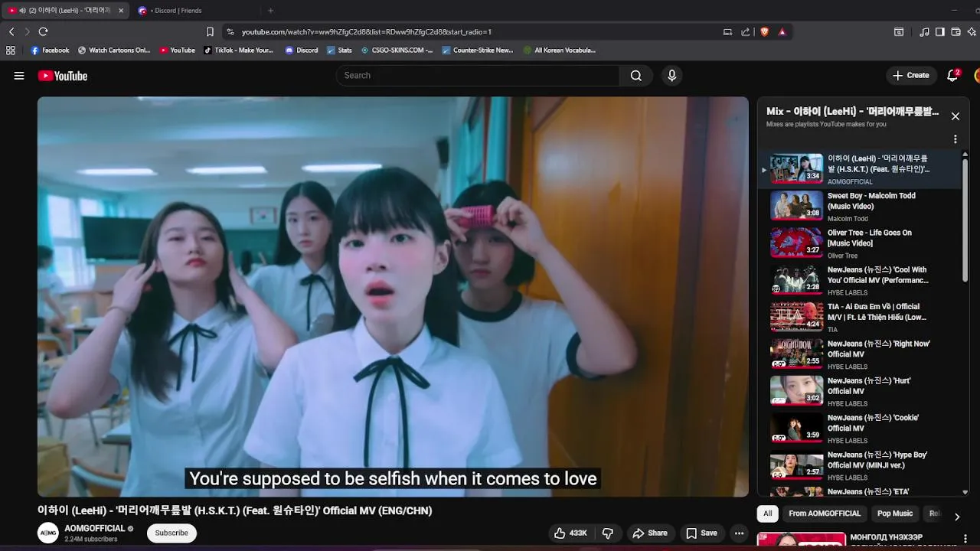Open YouTube bookmark in bookmarks bar
Screen dimensions: 980x551
point(178,51)
